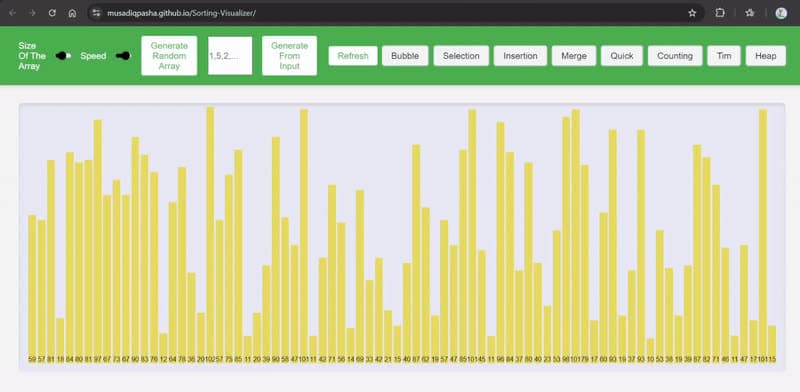Screen dimensions: 800x392
Task: Adjust the Speed slider
Action: click(123, 56)
